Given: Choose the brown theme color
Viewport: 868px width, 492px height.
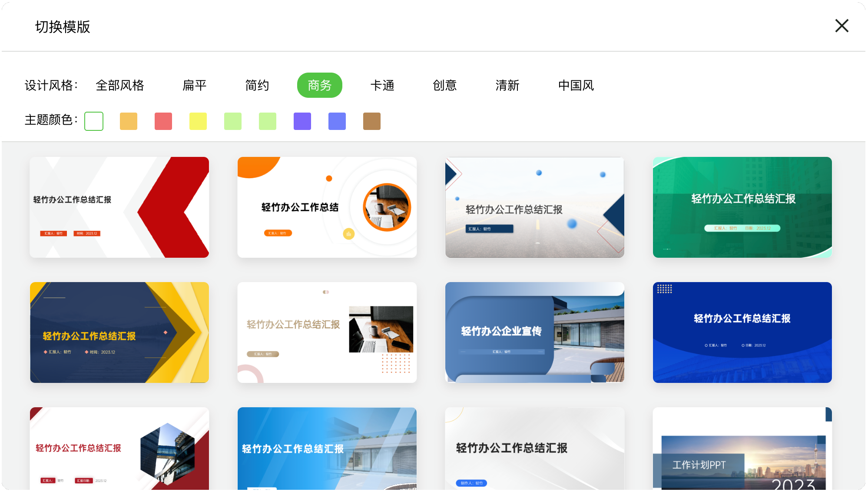Looking at the screenshot, I should click(x=371, y=121).
